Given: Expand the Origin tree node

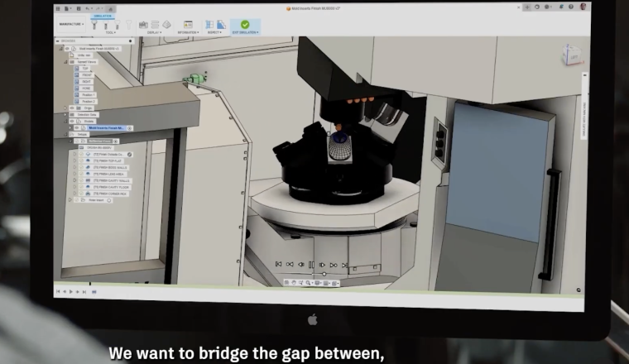Looking at the screenshot, I should pyautogui.click(x=65, y=108).
